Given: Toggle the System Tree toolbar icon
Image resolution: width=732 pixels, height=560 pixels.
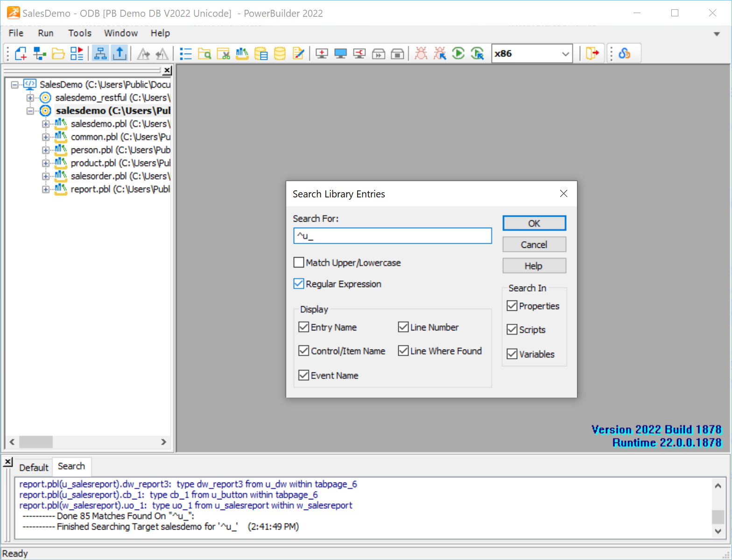Looking at the screenshot, I should click(x=100, y=54).
